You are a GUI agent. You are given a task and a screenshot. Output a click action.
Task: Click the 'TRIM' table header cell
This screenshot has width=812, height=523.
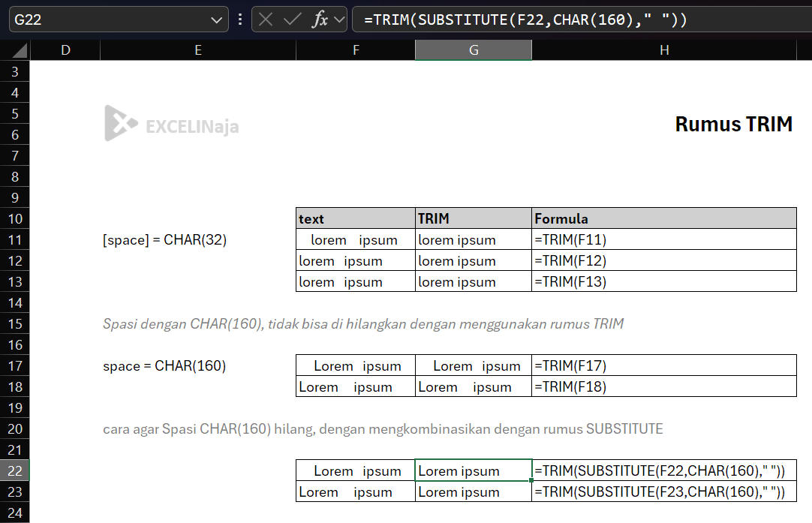pos(474,218)
